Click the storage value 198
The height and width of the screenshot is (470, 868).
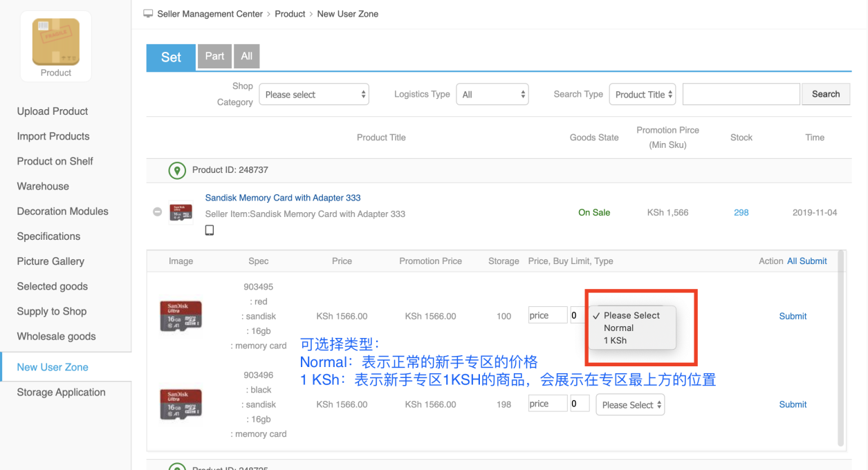tap(504, 404)
